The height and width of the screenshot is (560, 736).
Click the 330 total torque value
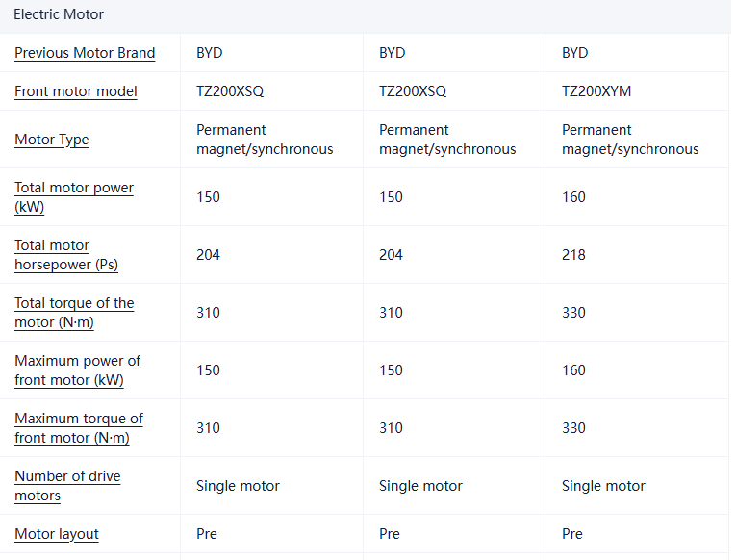[x=573, y=313]
